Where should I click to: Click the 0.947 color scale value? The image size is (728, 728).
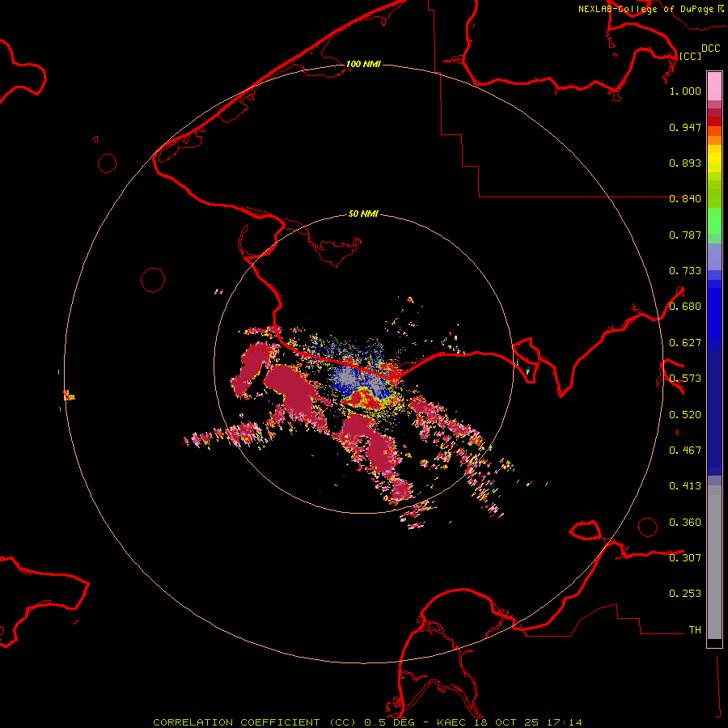pos(685,127)
